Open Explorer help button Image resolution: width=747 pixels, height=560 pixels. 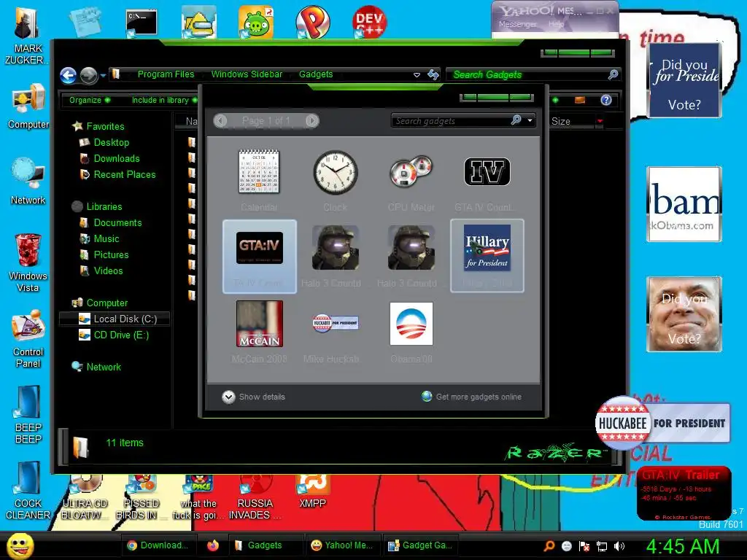tap(606, 100)
